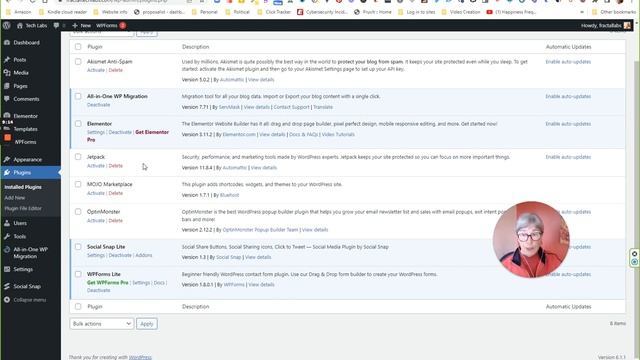Click the Tech Labs home icon
The height and width of the screenshot is (360, 640).
(x=20, y=25)
